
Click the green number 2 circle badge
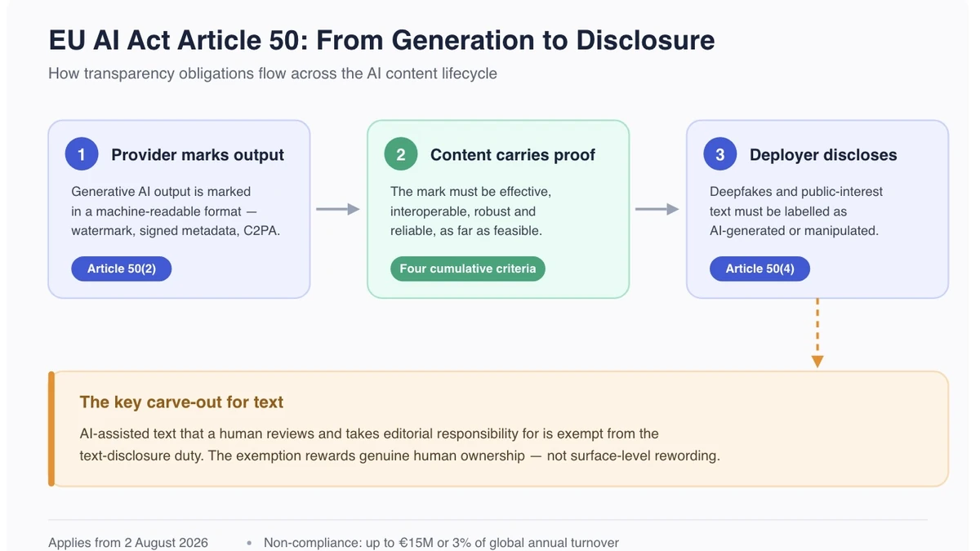click(x=401, y=154)
